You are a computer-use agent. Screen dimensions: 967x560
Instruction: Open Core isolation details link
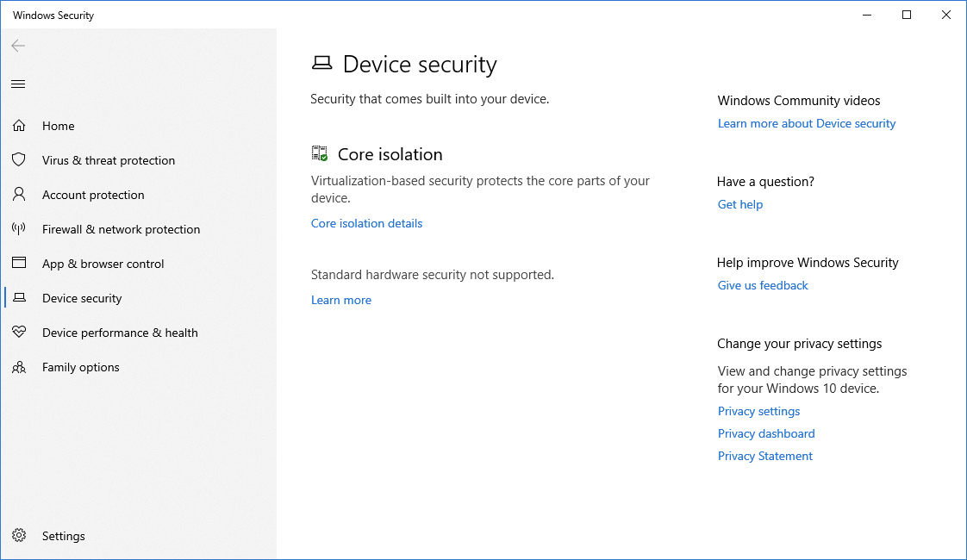pos(366,223)
